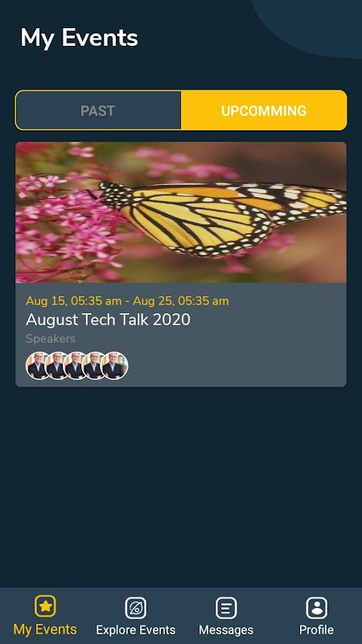
Task: Open Explore Events compass icon
Action: 135,608
